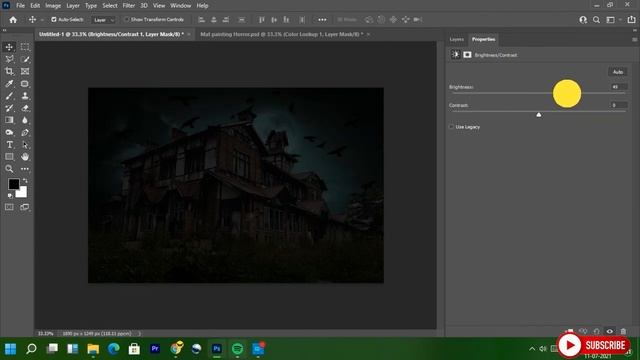
Task: Enable the Use Legacy checkbox
Action: [451, 127]
